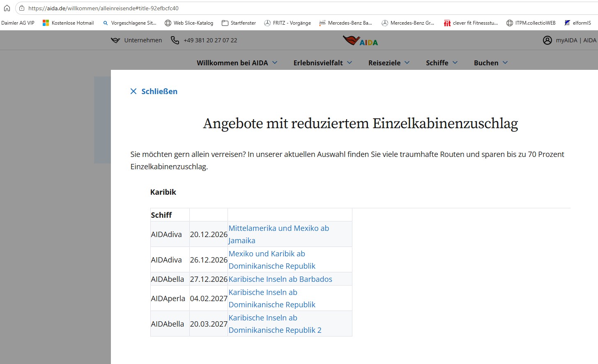Open the Mercedes-Benz Ba... bookmark
Image resolution: width=598 pixels, height=364 pixels.
pos(345,23)
